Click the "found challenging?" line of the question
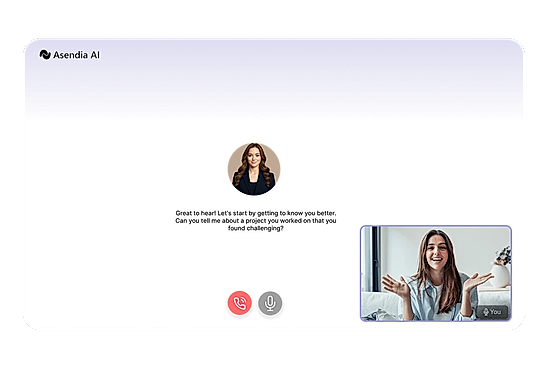This screenshot has height=368, width=548. tap(256, 228)
